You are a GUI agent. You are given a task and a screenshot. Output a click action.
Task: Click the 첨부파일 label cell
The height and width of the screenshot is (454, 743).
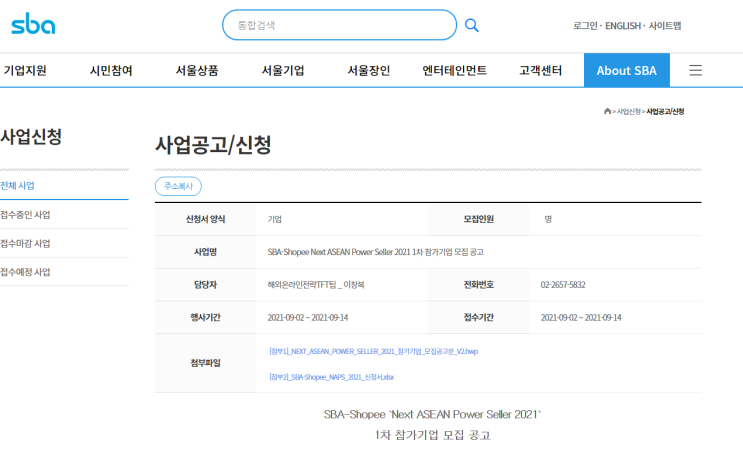(205, 363)
